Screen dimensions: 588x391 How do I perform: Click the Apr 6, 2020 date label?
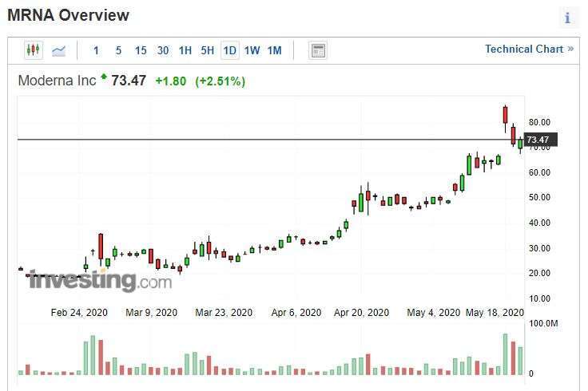296,312
